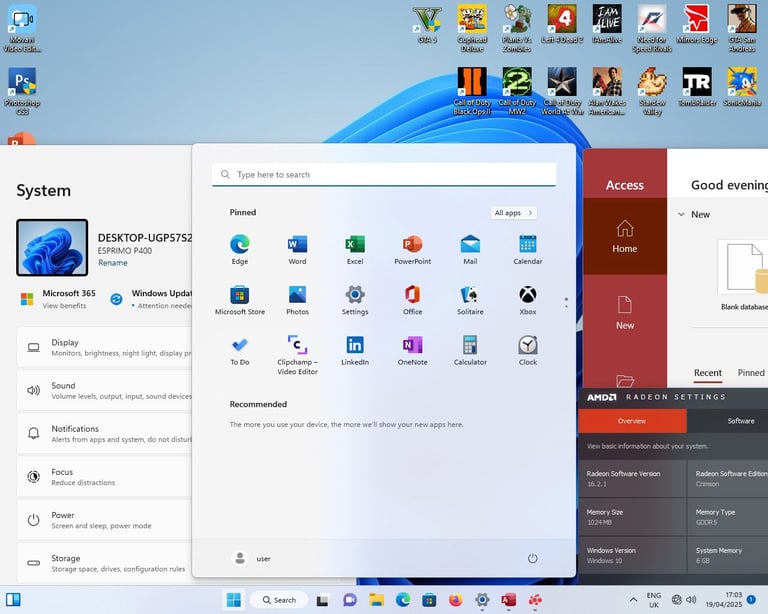
Task: Open Plants Vs Zombies desktop shortcut
Action: (517, 28)
